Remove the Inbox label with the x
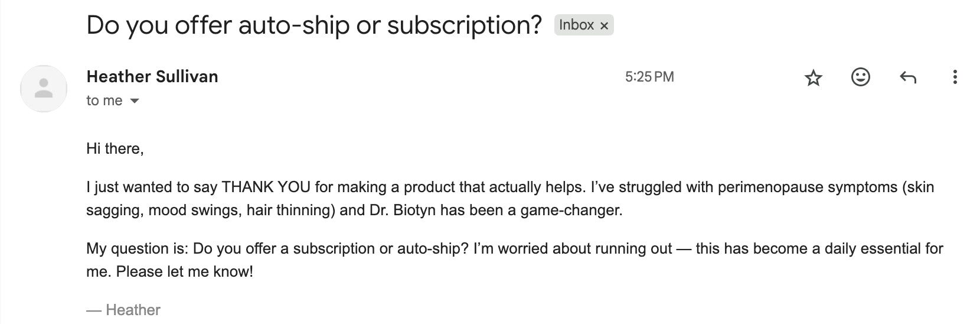The width and height of the screenshot is (980, 324). click(x=604, y=25)
